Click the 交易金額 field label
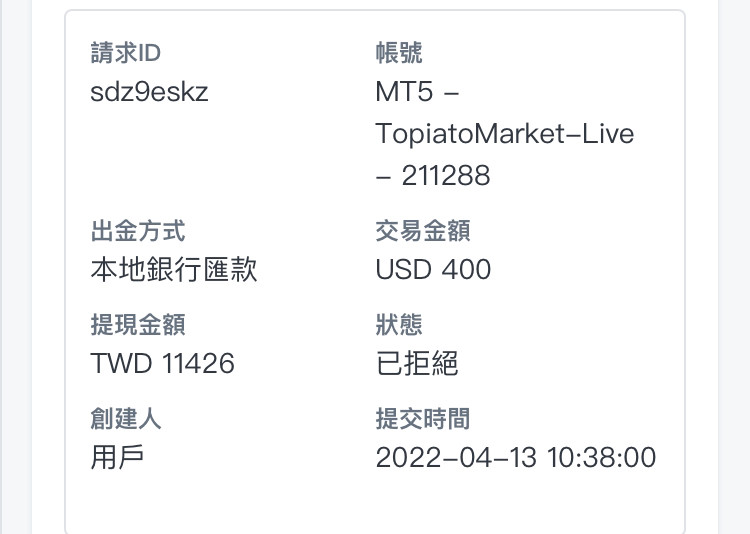Viewport: 750px width, 534px height. (423, 232)
